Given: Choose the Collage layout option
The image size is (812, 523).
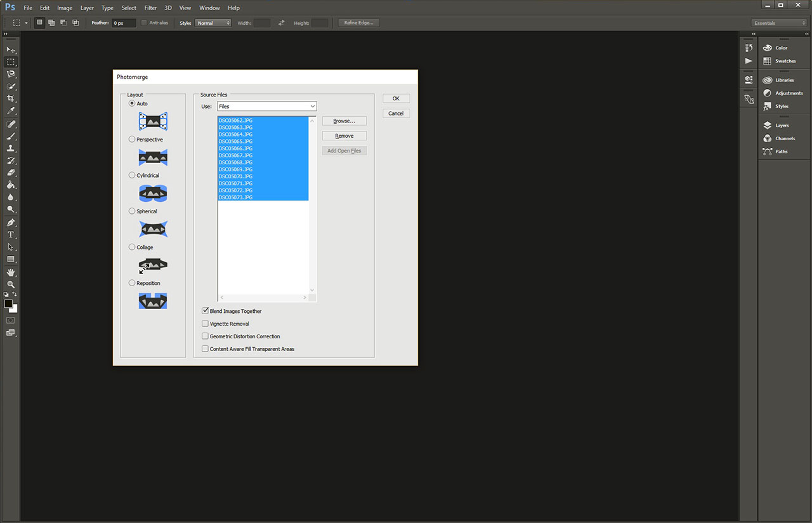Looking at the screenshot, I should pyautogui.click(x=132, y=247).
